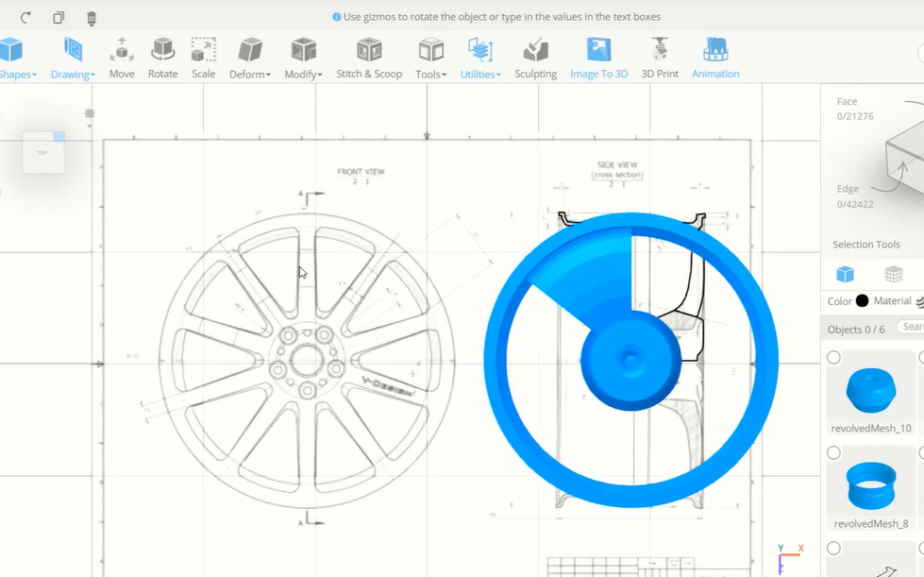Click the trash icon to delete
Viewport: 924px width, 577px height.
[x=91, y=17]
